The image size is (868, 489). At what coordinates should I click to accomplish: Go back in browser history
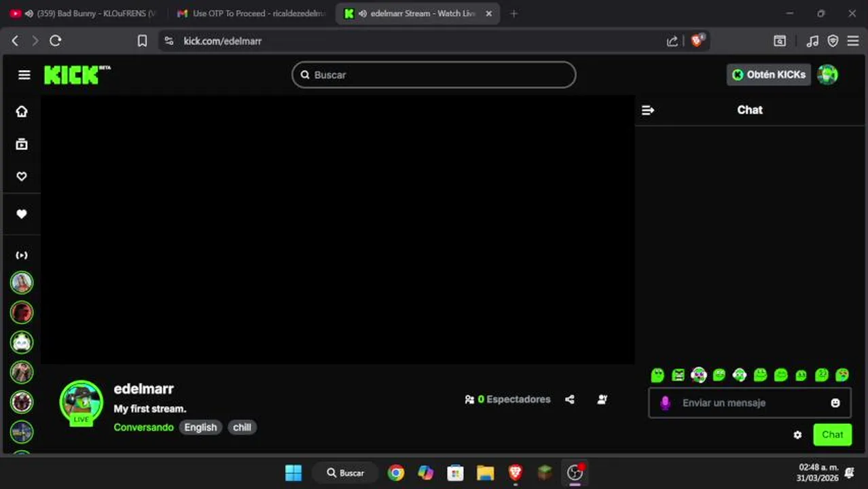tap(15, 41)
